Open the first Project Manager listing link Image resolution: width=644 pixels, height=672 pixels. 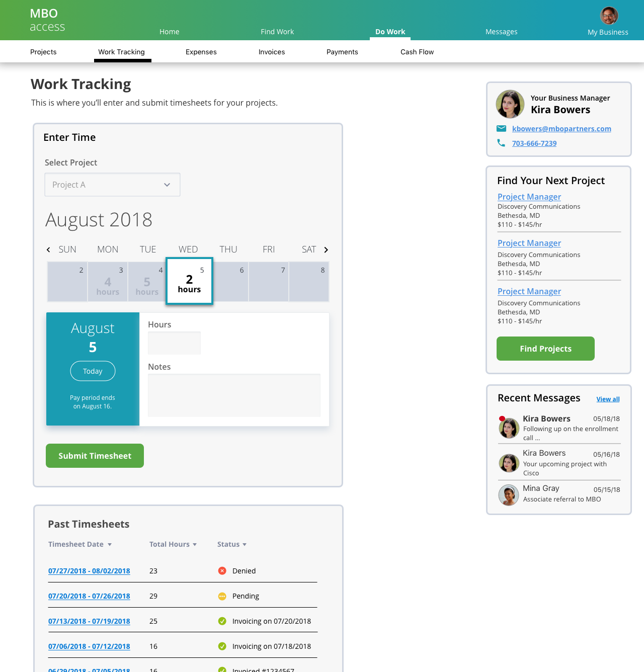coord(529,197)
